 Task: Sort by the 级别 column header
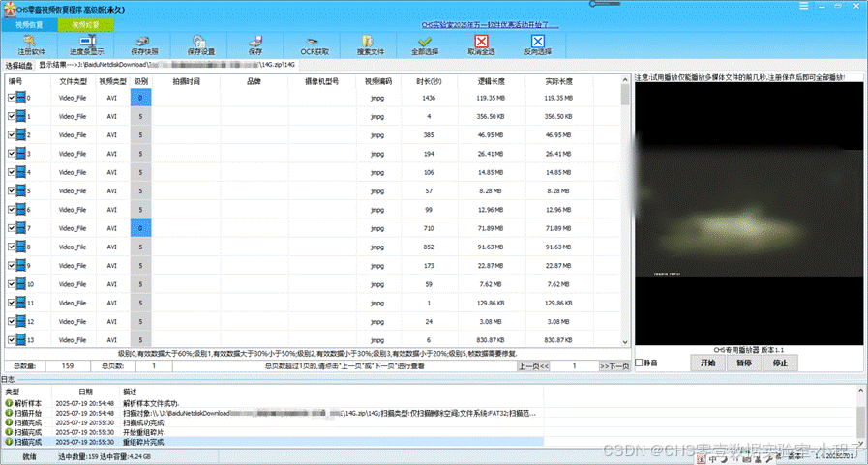click(140, 81)
